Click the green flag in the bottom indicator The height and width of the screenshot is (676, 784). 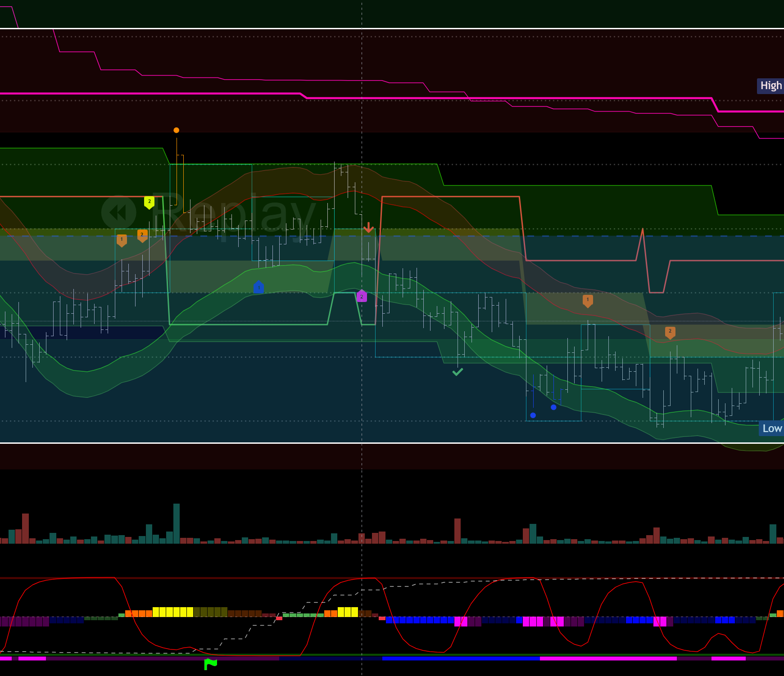(x=210, y=663)
